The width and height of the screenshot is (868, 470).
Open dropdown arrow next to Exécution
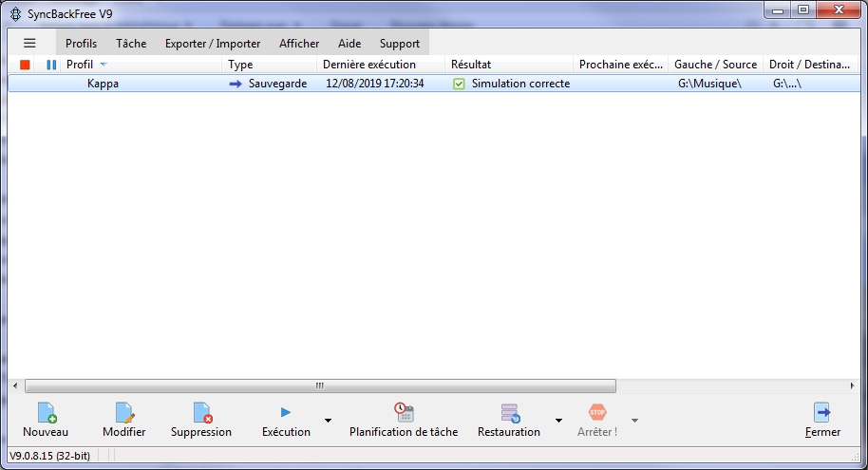tap(328, 421)
